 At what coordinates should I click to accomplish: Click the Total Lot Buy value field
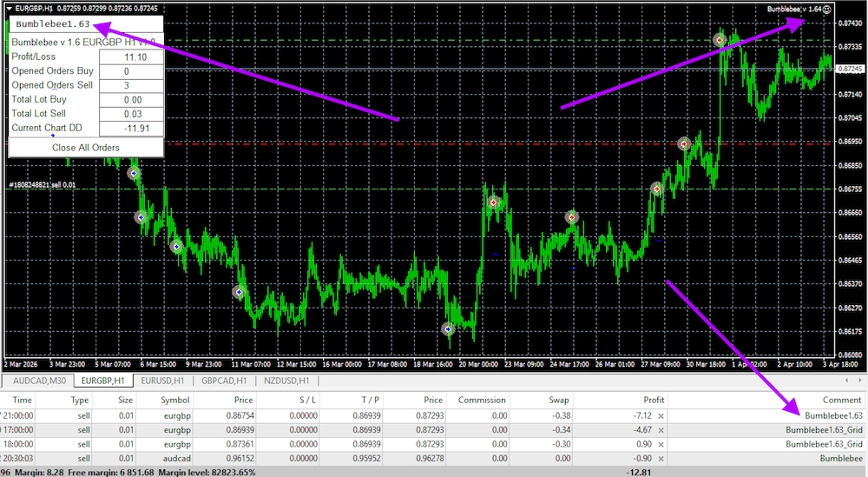pyautogui.click(x=131, y=100)
